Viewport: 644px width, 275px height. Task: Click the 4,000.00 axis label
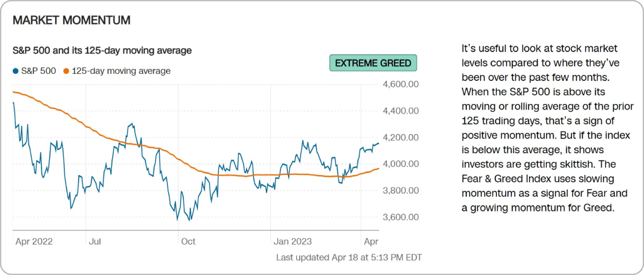point(401,164)
